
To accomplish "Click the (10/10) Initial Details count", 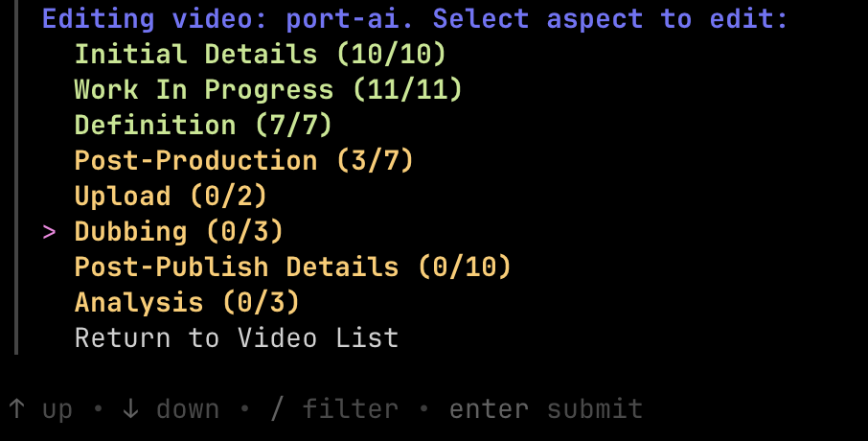I will pos(391,55).
